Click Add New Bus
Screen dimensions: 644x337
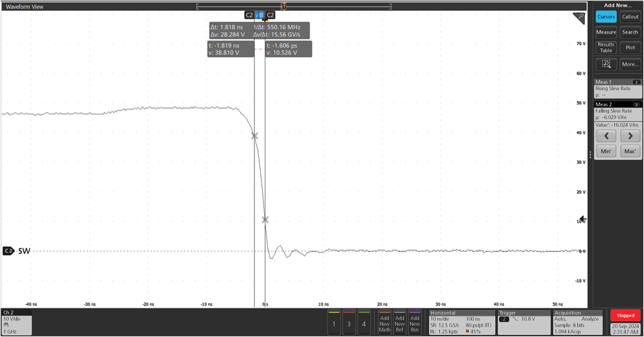(x=415, y=323)
